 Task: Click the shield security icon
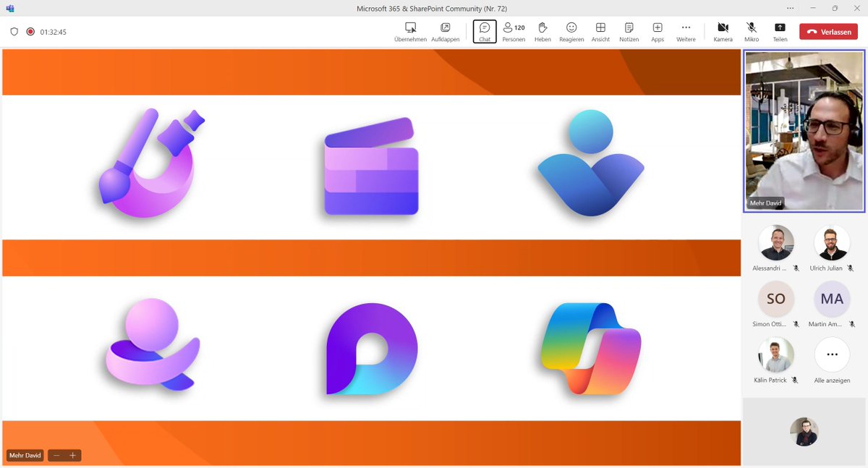(14, 32)
